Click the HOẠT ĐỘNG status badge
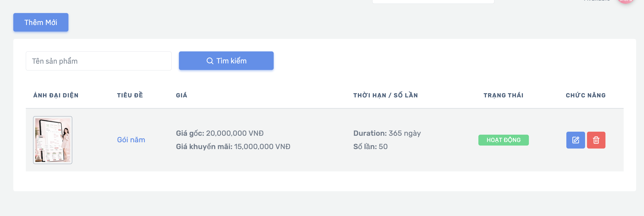Screen dimensions: 644x216 pos(504,140)
